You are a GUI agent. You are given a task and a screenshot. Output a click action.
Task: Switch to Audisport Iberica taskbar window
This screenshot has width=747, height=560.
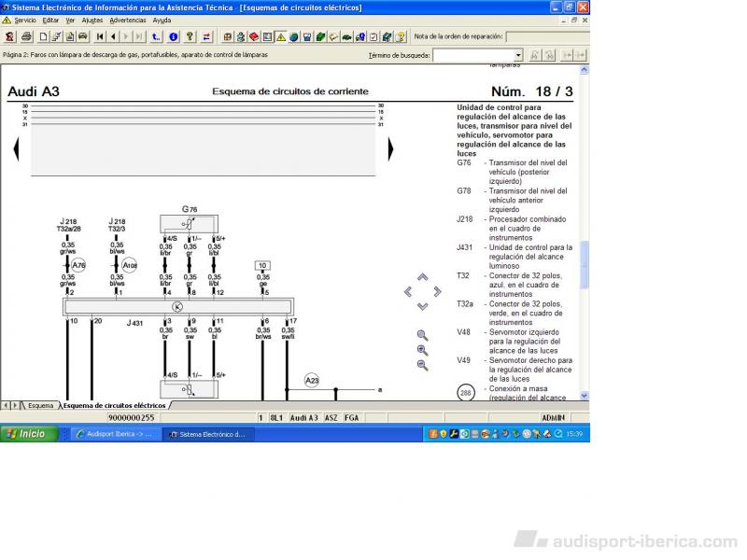pos(114,434)
